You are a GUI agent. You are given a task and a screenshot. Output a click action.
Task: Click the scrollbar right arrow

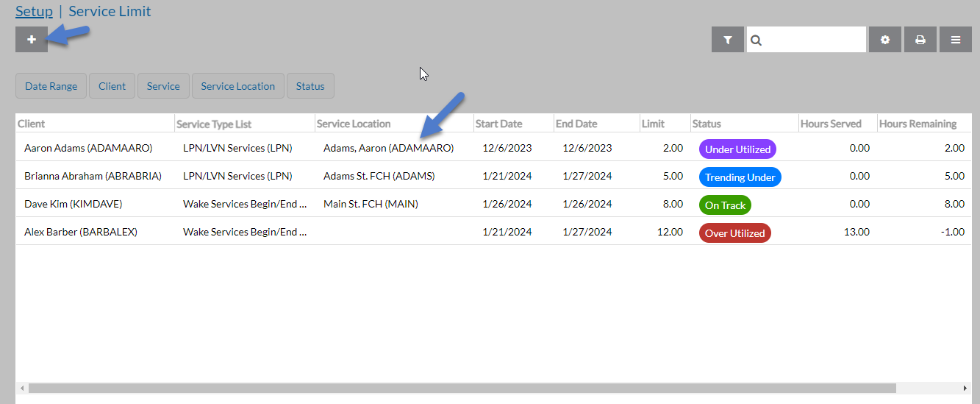[965, 388]
